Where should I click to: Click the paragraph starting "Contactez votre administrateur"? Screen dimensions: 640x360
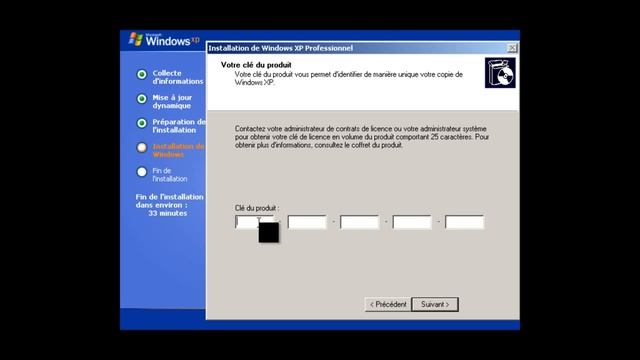click(x=362, y=137)
